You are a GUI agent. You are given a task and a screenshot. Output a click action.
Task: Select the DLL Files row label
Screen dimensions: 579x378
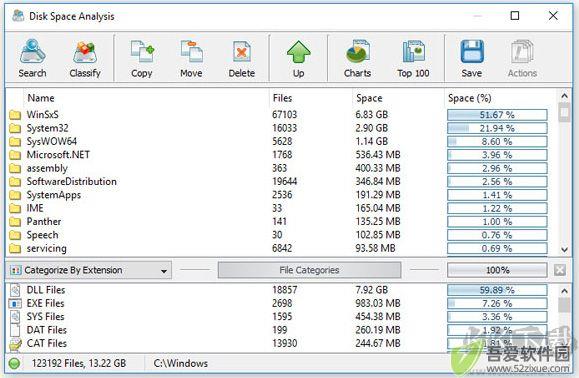[x=46, y=290]
